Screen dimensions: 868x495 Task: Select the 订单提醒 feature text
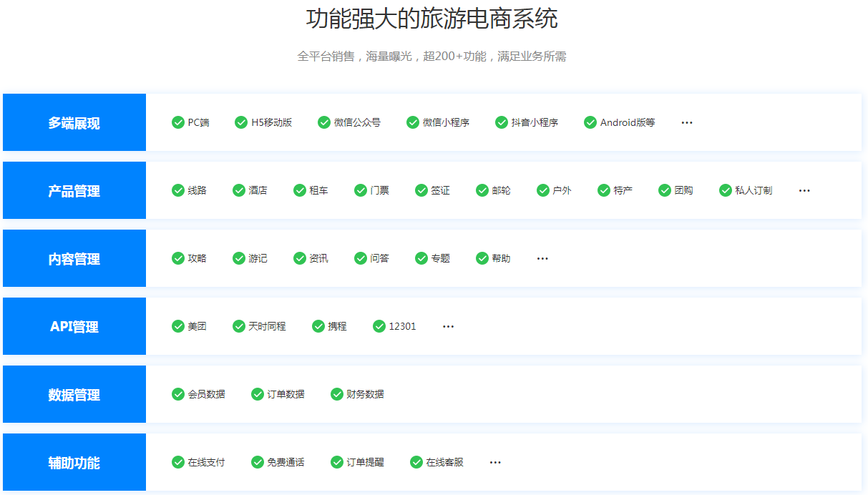[x=365, y=462]
